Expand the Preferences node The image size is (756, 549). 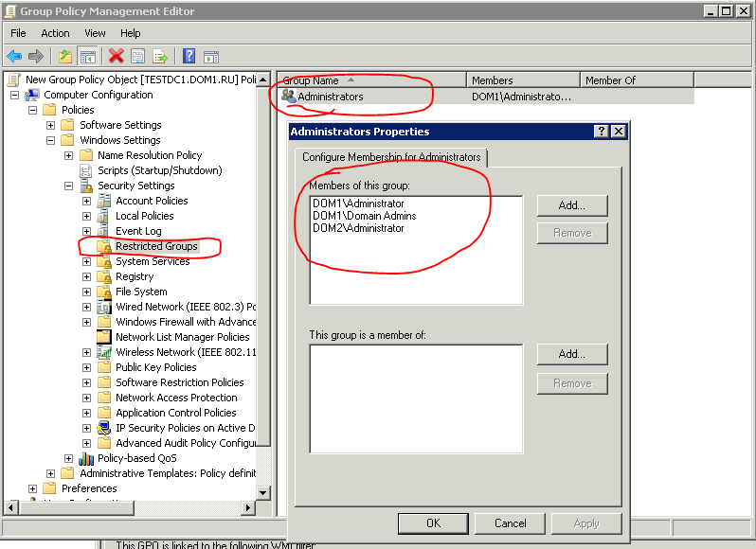pos(32,488)
